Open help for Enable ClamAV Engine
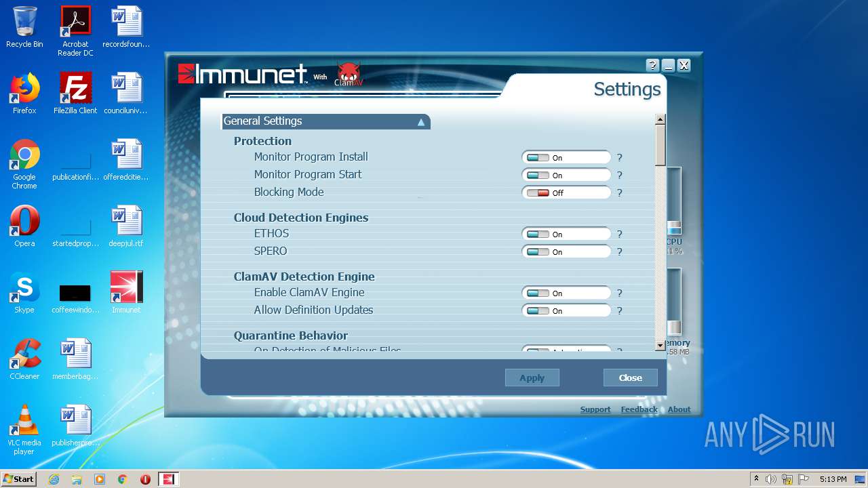 [x=619, y=293]
